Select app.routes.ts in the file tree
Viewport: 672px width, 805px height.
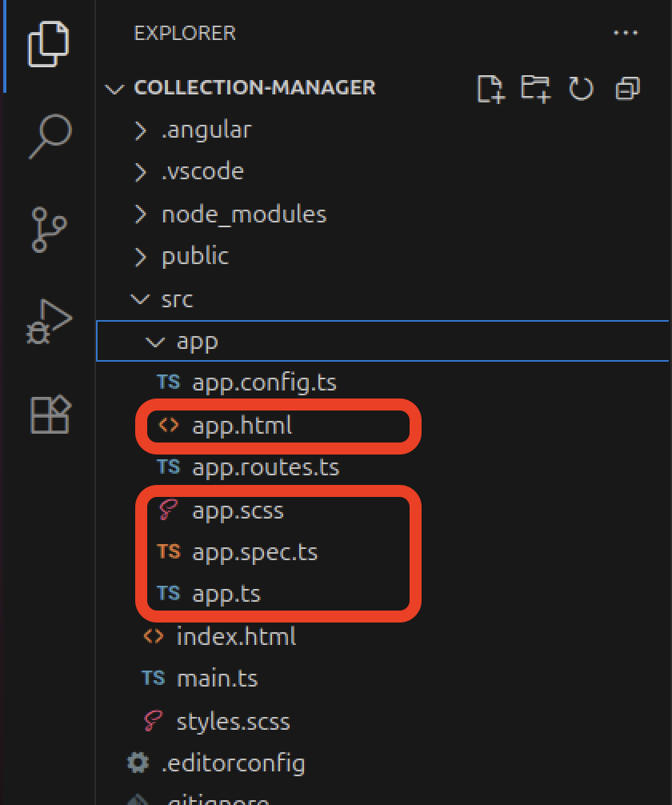265,467
